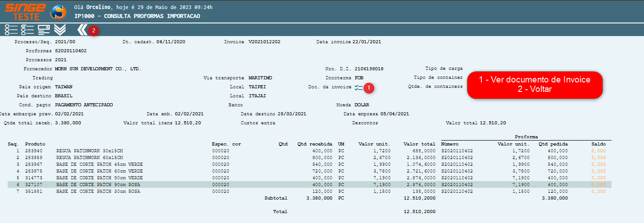Click product name REGUA PATCHWORK 60x15CM

89,157
